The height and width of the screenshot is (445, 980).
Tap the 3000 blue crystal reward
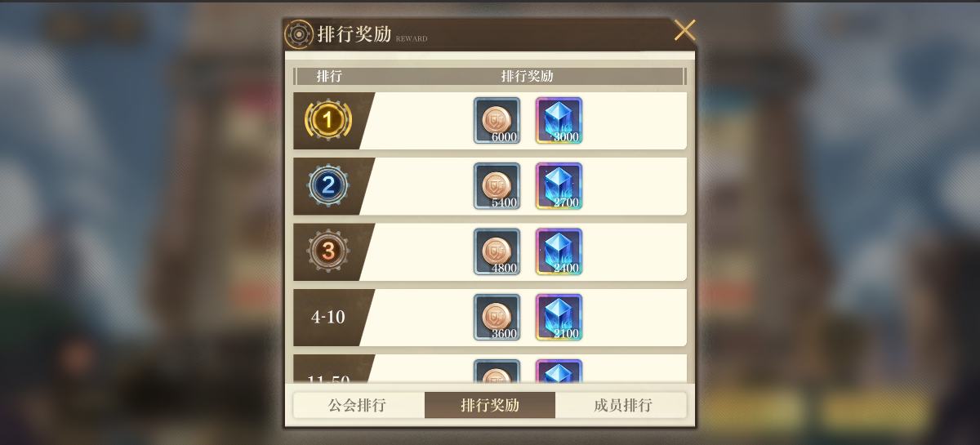tap(559, 121)
